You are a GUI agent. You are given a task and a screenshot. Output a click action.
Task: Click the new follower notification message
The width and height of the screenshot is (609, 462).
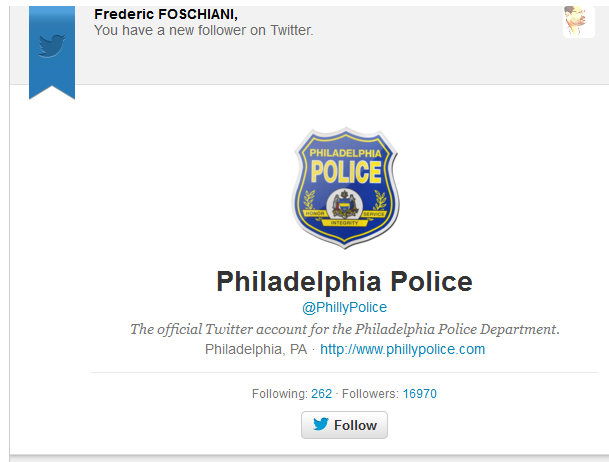tap(203, 30)
